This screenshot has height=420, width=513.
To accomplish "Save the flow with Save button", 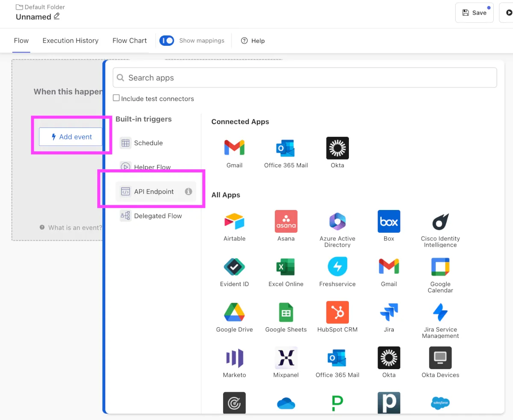I will [474, 13].
